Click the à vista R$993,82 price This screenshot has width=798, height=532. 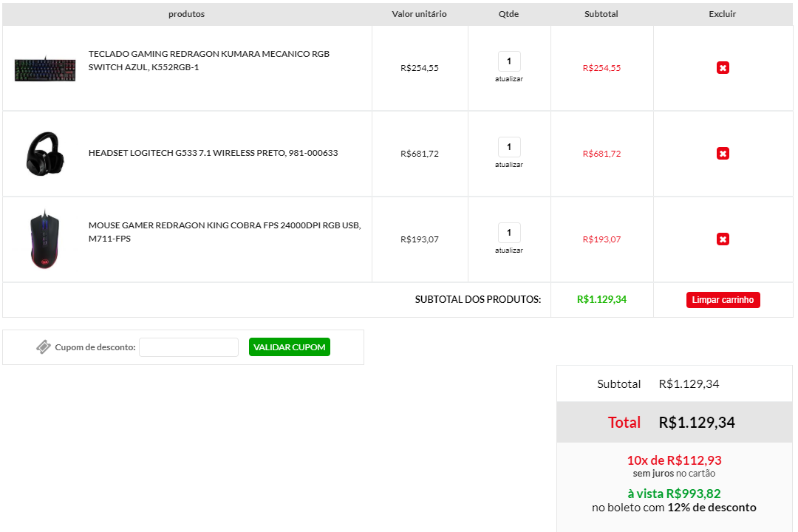674,494
